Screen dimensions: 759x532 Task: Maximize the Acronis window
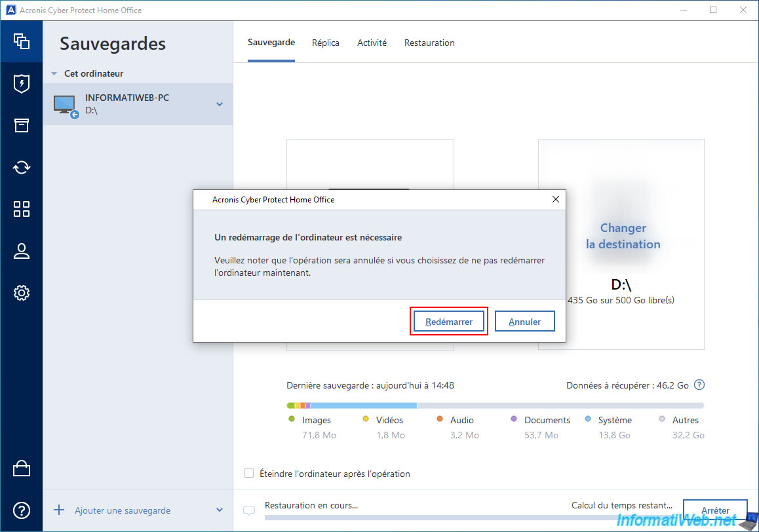click(713, 10)
